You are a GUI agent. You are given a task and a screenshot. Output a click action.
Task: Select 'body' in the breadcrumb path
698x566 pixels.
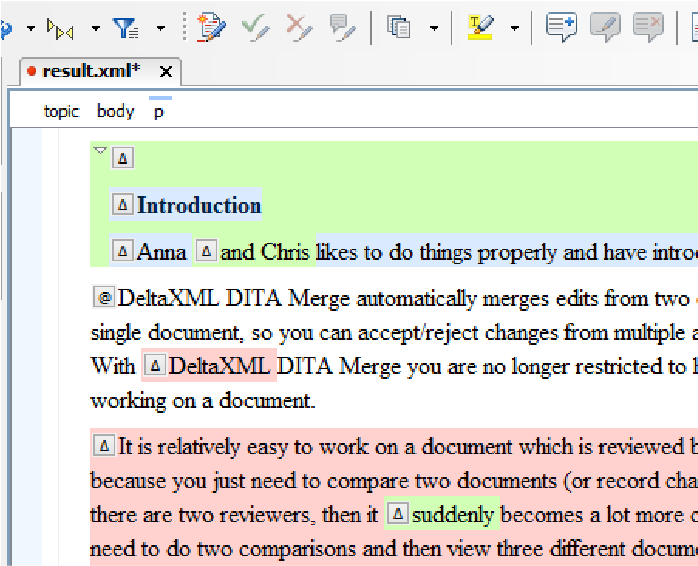coord(115,111)
